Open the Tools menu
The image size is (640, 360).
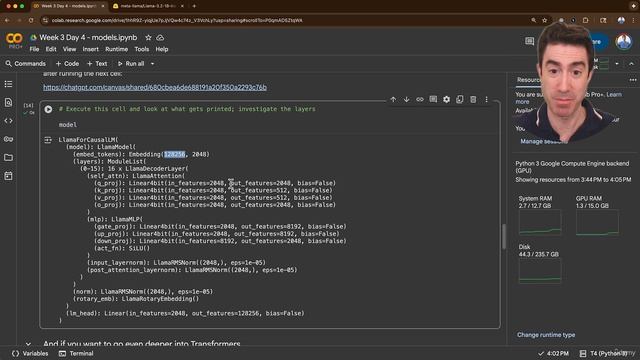point(142,49)
